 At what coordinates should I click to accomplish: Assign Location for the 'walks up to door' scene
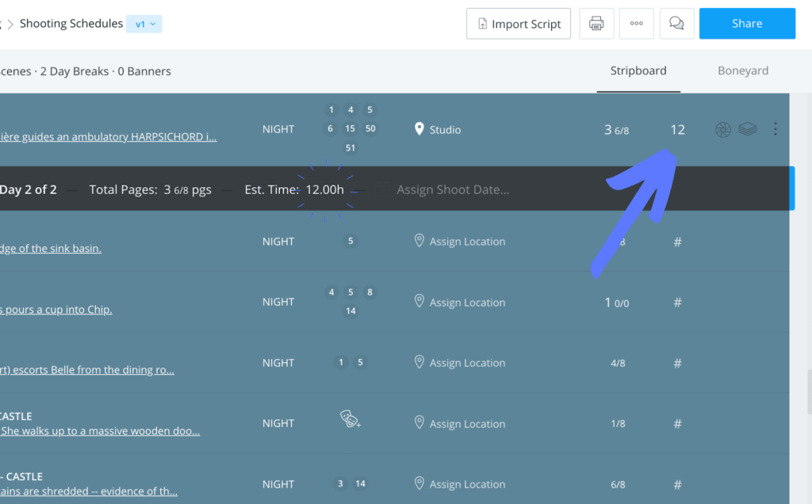click(466, 424)
